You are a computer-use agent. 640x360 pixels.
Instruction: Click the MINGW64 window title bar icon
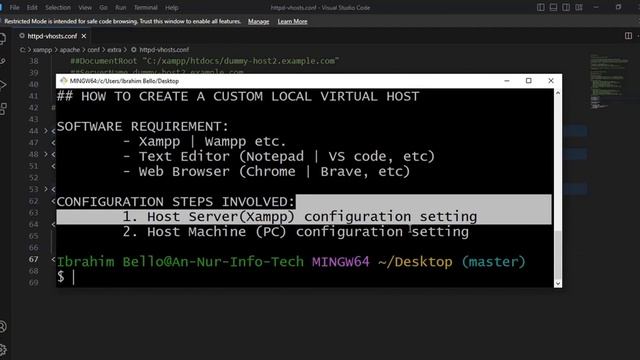pyautogui.click(x=63, y=81)
